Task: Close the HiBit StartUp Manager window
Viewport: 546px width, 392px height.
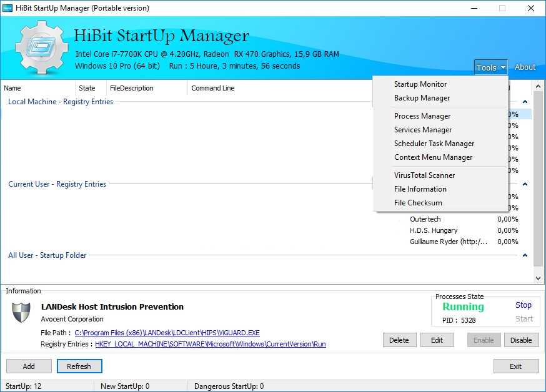Action: pos(530,8)
